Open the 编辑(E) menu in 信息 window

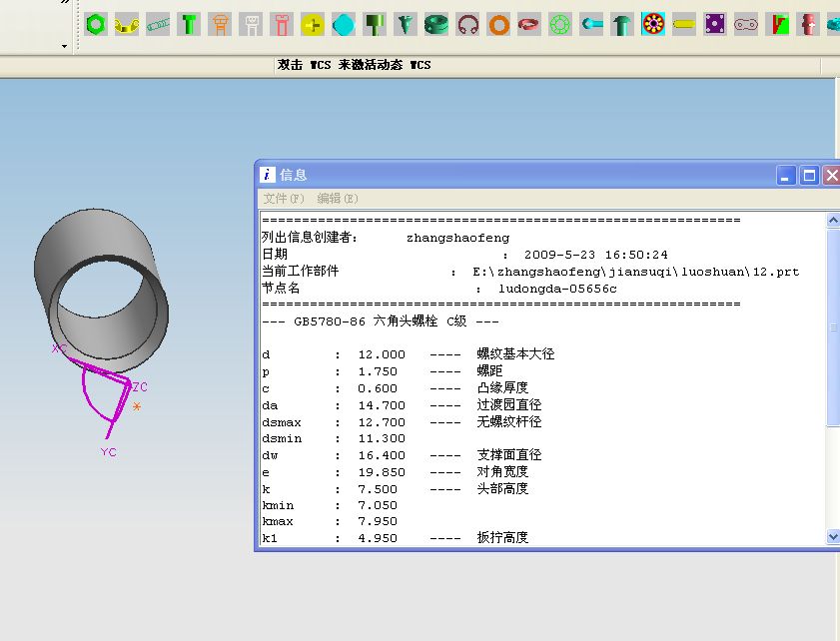tap(338, 199)
